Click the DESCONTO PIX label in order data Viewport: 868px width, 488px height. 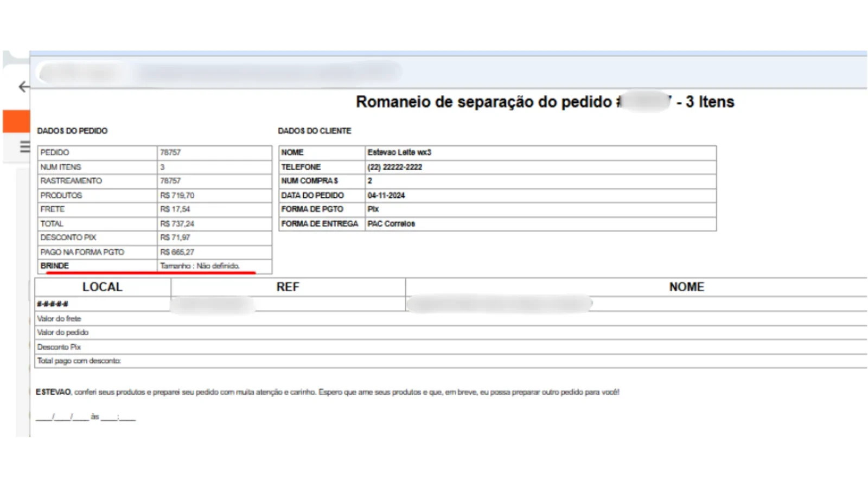[68, 237]
